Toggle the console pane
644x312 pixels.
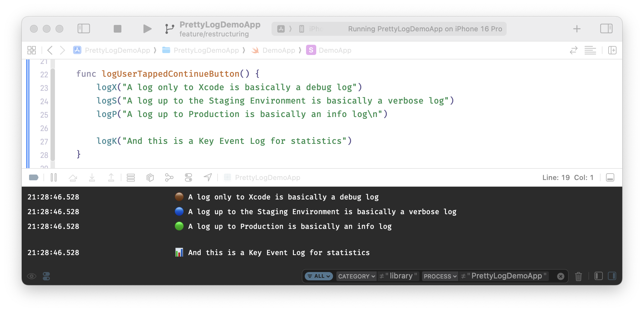pos(612,276)
